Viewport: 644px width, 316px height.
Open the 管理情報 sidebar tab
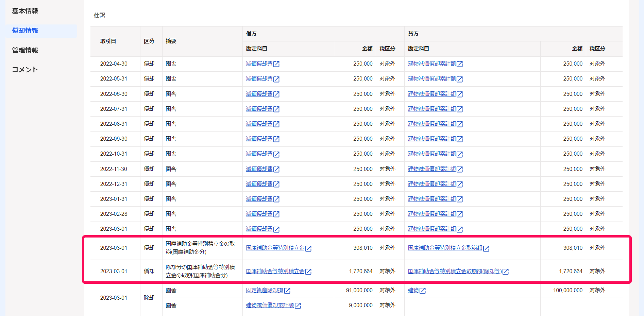tap(25, 50)
